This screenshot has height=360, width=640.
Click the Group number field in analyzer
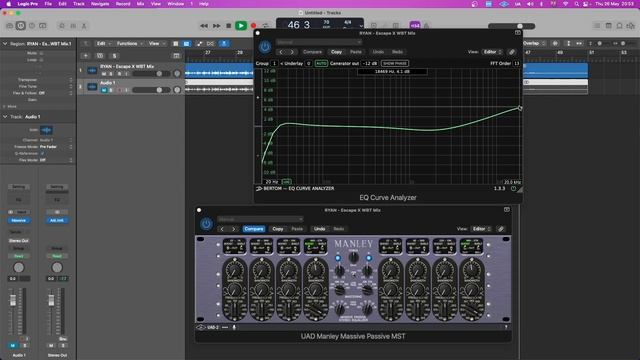coord(274,63)
